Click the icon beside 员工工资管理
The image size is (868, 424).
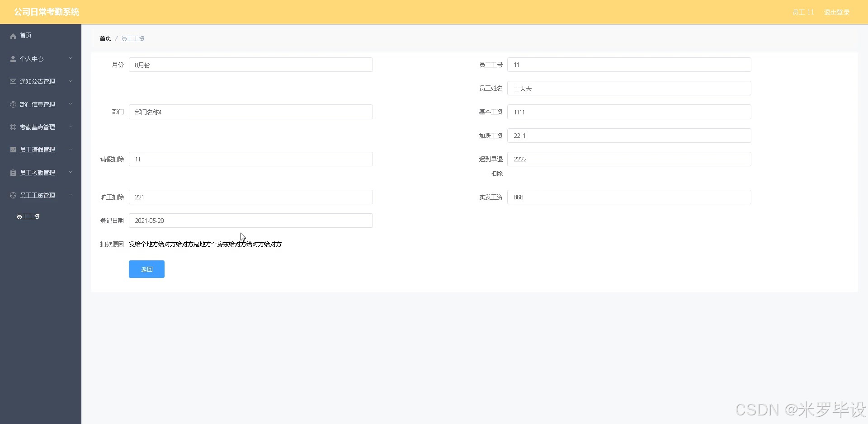[13, 195]
